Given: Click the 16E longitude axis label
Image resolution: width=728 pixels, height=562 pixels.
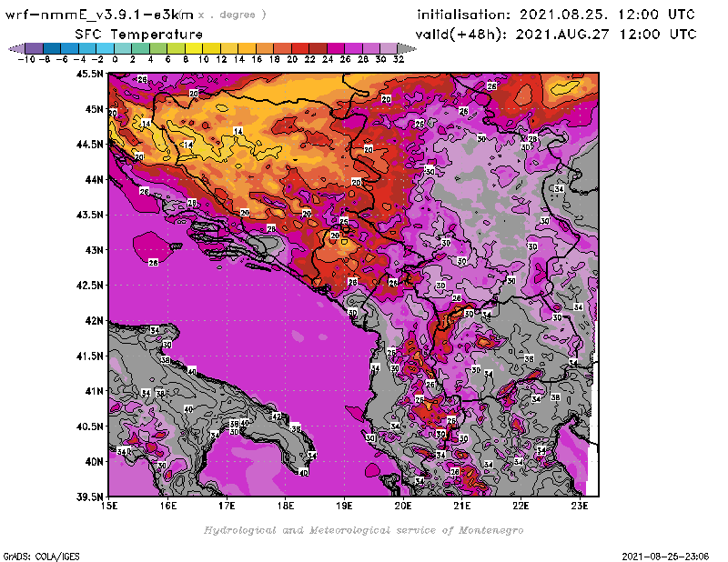Looking at the screenshot, I should coord(168,506).
